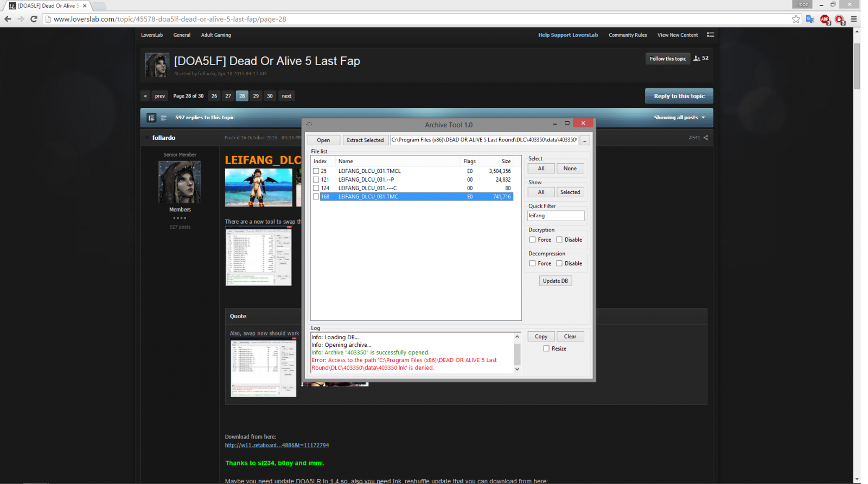Click the Adblock Plus extension icon
The image size is (868, 484).
coord(825,19)
